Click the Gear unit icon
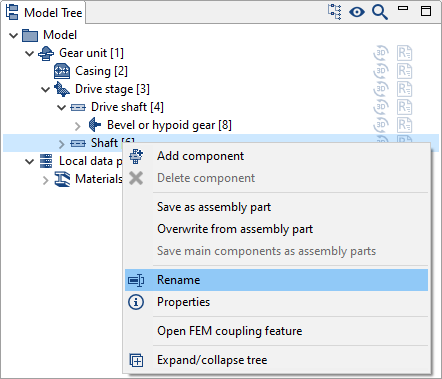The width and height of the screenshot is (442, 379). pyautogui.click(x=46, y=53)
